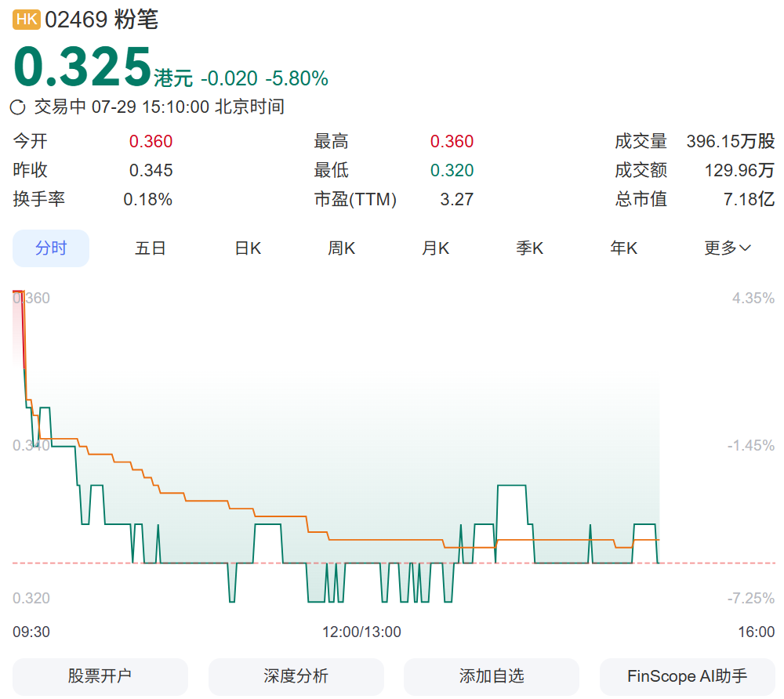Click the 换手率 value 0.18%
Screen dimensions: 784x699
click(148, 199)
